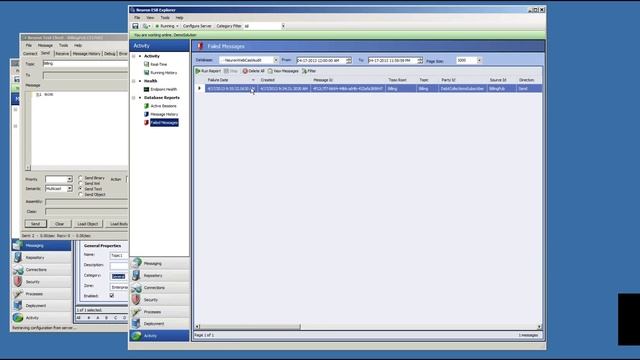
Task: Select Send Xml radio in Test Client
Action: tap(80, 183)
